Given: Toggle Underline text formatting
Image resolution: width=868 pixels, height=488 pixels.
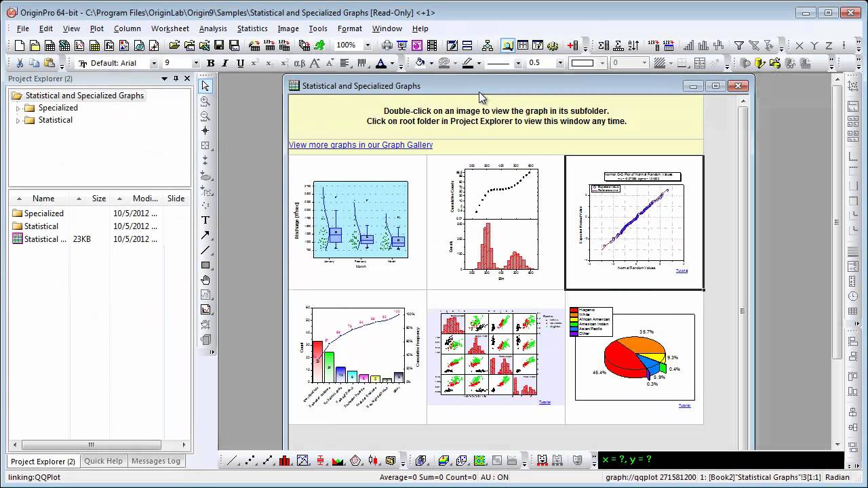Looking at the screenshot, I should tap(240, 63).
